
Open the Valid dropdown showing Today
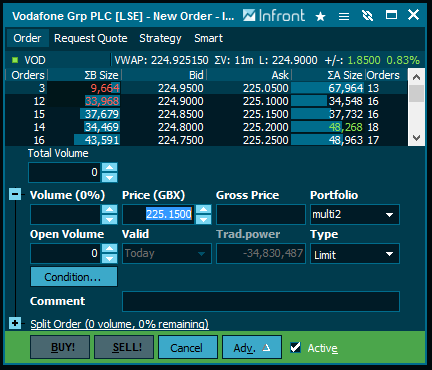[167, 254]
